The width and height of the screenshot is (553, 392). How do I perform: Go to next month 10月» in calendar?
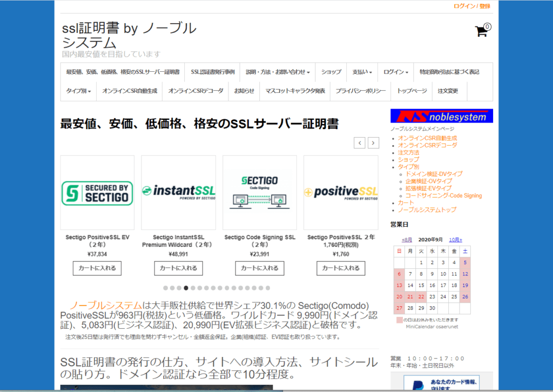coord(455,240)
